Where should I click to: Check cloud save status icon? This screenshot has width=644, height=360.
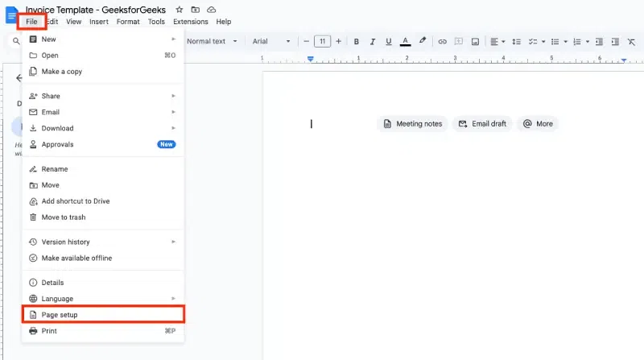coord(211,10)
